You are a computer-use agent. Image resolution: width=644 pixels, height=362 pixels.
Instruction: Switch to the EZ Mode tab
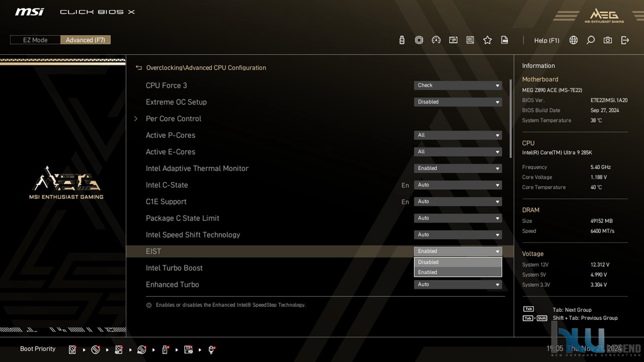coord(35,40)
